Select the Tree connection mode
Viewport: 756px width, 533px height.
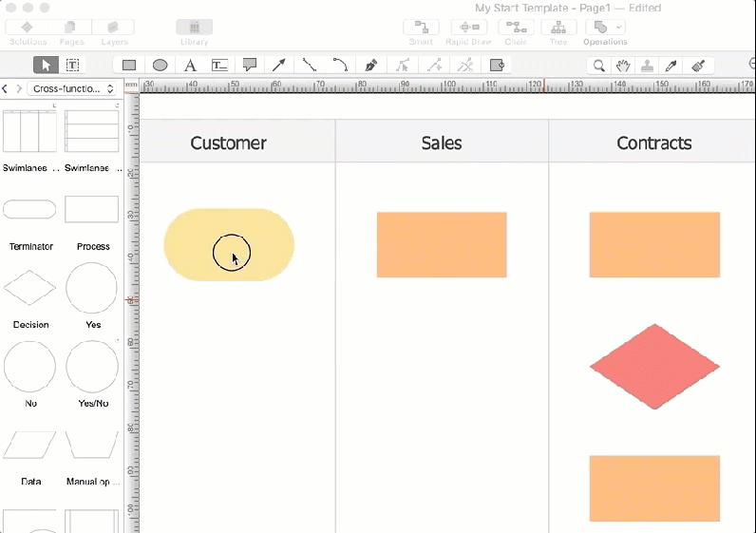(x=558, y=28)
